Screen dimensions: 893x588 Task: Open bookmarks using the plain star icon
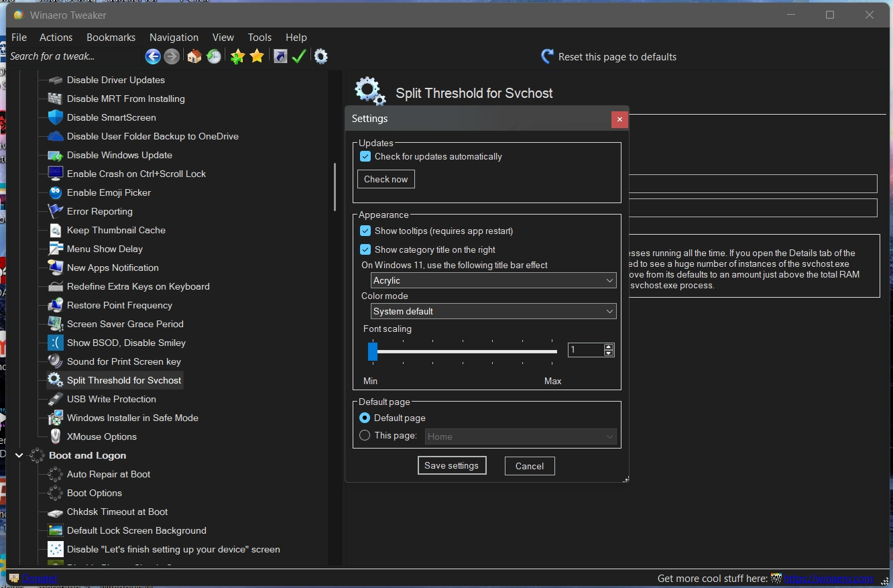[257, 56]
